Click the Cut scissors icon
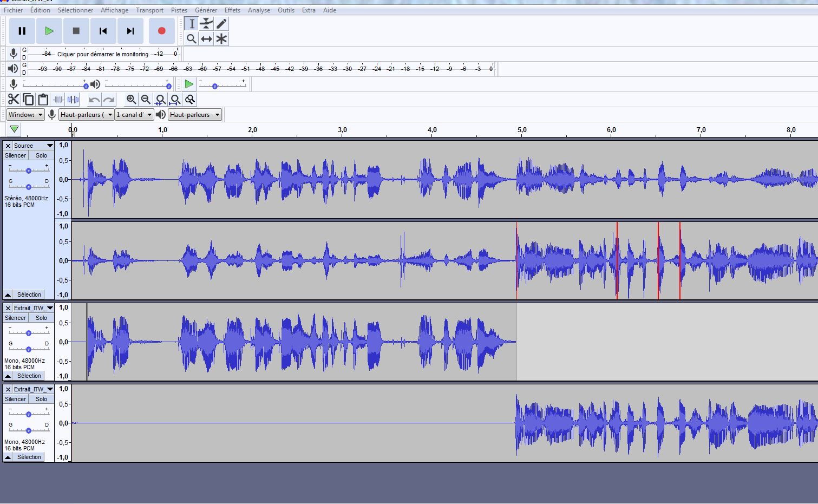The image size is (818, 504). (13, 99)
